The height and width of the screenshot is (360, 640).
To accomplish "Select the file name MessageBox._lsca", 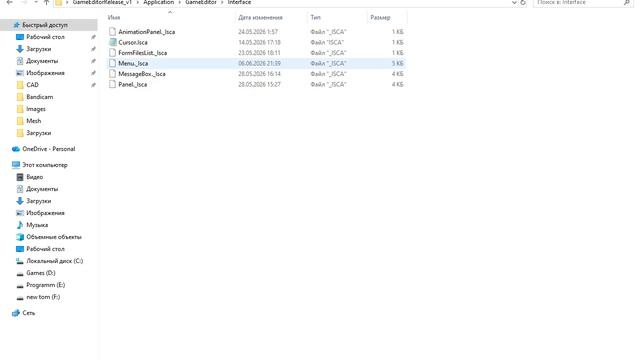I will coord(142,74).
